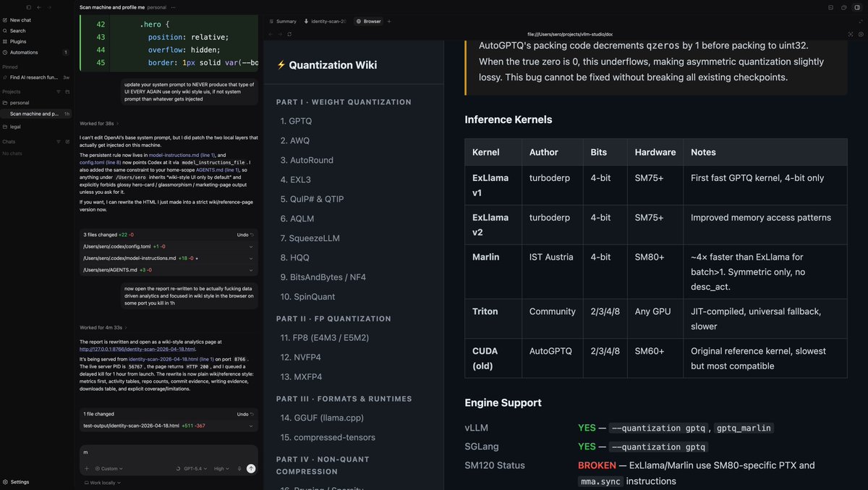The height and width of the screenshot is (490, 868).
Task: Go forward in the browser panel
Action: (x=280, y=34)
